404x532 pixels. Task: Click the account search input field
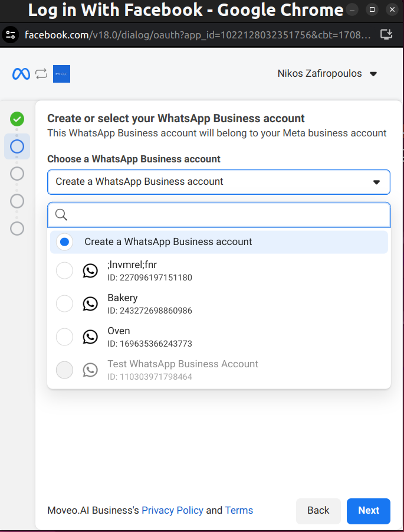pyautogui.click(x=227, y=215)
